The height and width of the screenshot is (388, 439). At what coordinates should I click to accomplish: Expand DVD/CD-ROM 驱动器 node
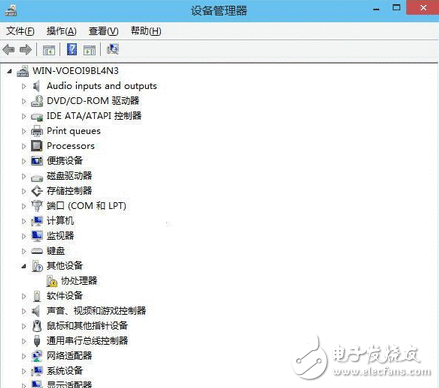(x=24, y=101)
